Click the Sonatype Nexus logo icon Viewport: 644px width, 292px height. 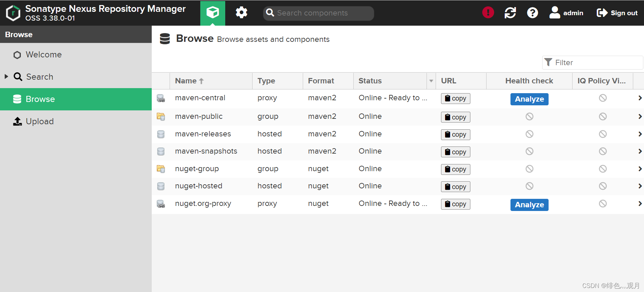13,13
